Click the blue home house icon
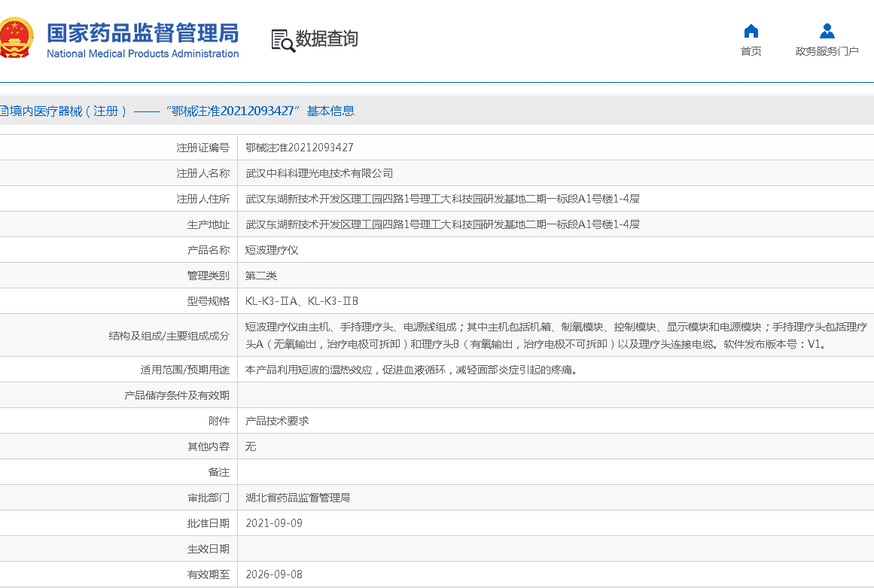This screenshot has height=588, width=874. coord(751,31)
